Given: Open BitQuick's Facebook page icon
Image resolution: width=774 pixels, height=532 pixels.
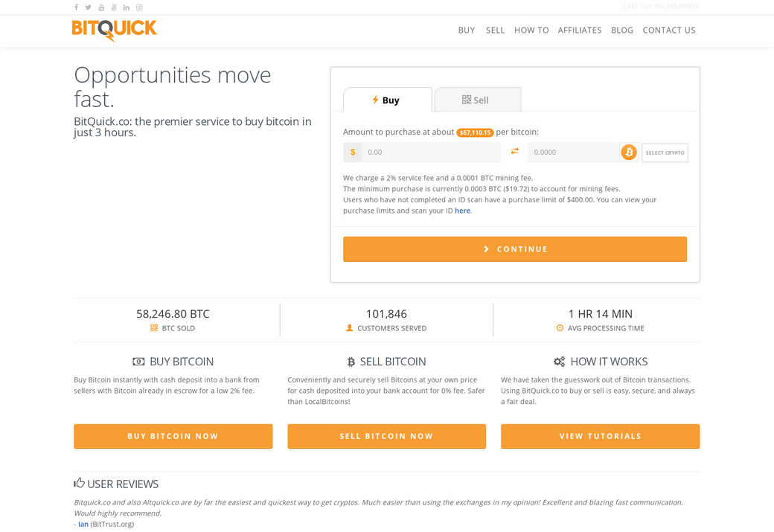Looking at the screenshot, I should click(x=76, y=7).
